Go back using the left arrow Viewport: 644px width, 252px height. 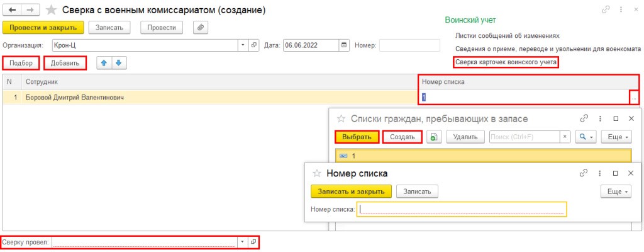[13, 11]
